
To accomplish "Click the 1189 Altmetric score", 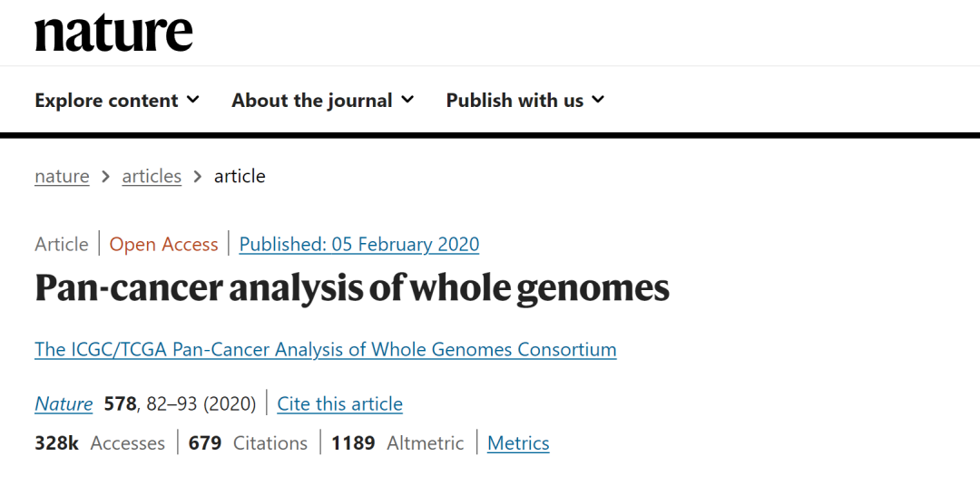I will pos(397,443).
